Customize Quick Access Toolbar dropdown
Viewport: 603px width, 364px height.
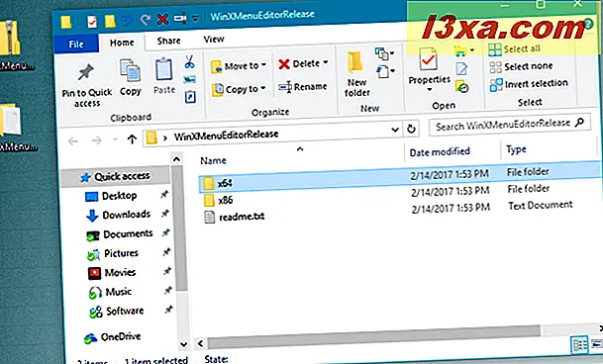click(x=195, y=18)
